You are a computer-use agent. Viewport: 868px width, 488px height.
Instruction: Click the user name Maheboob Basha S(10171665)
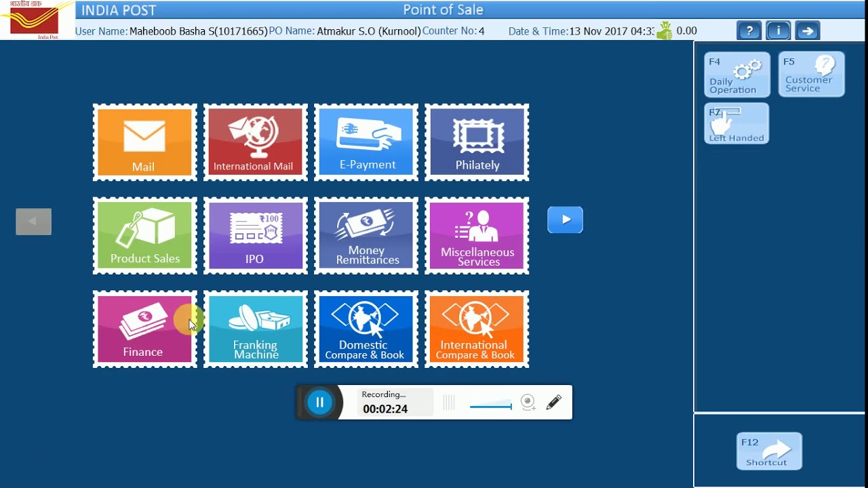199,31
